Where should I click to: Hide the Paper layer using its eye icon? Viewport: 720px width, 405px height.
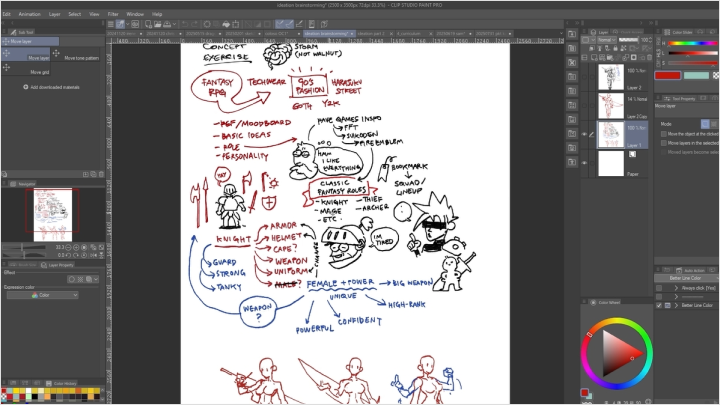pyautogui.click(x=585, y=163)
